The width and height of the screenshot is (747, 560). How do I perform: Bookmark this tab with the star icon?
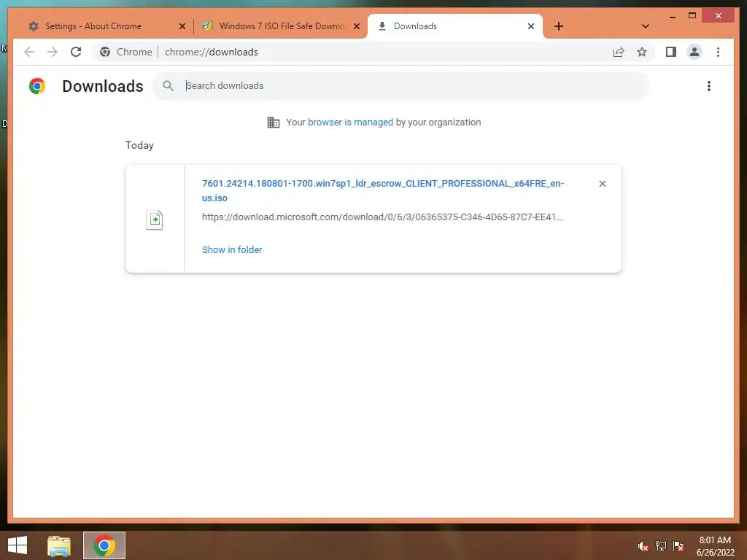(642, 52)
